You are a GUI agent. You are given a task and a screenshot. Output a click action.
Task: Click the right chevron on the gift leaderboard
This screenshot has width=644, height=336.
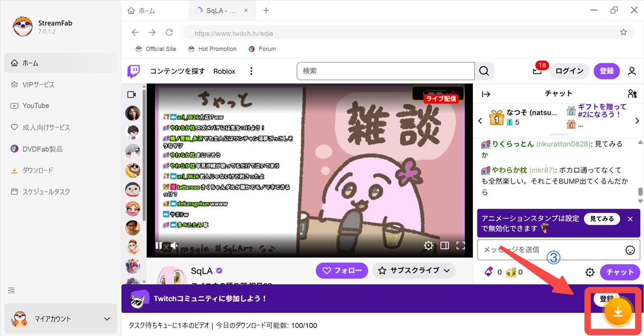637,121
